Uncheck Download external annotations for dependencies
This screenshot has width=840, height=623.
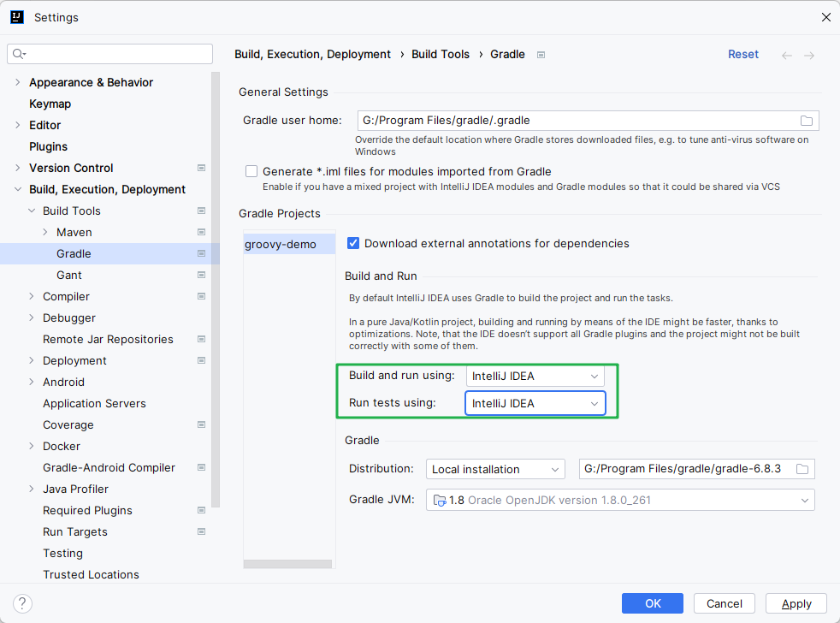click(353, 243)
